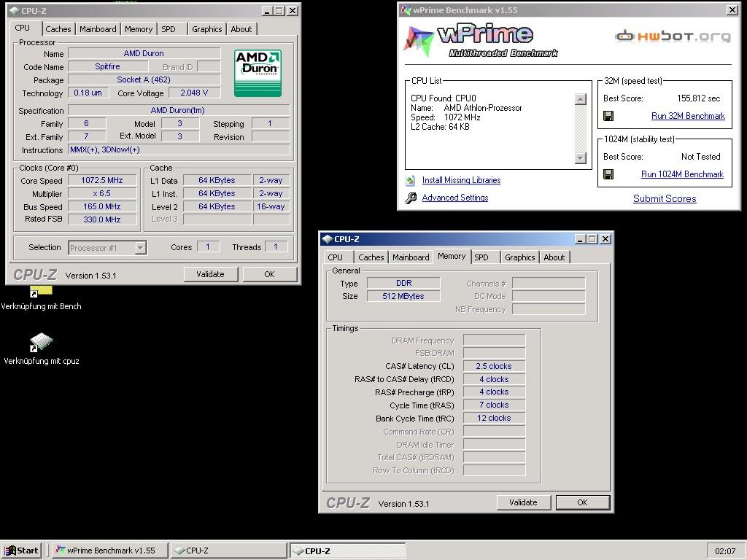Click the Level 2 cache 16-way value

(271, 206)
